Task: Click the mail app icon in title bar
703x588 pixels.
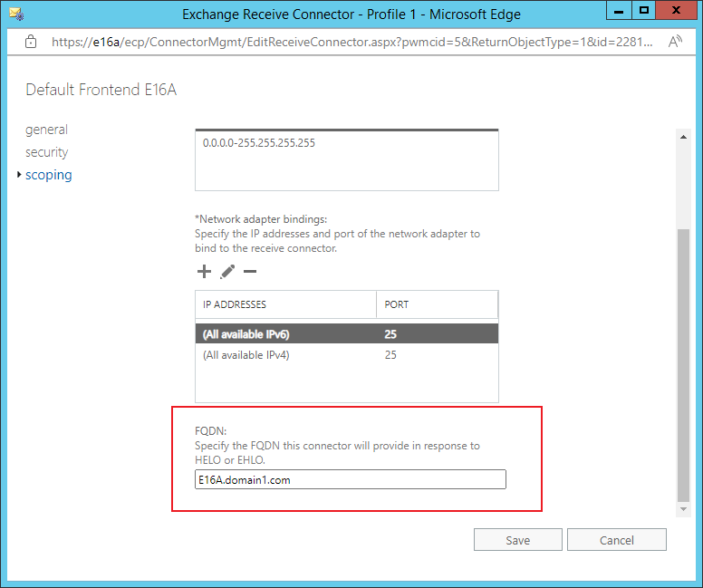Action: (x=16, y=14)
